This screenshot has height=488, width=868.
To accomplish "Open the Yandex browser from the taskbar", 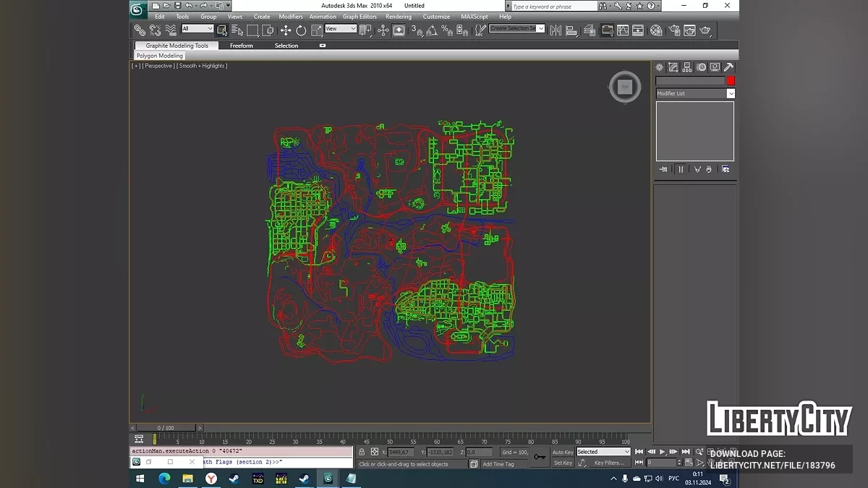I will coord(210,479).
